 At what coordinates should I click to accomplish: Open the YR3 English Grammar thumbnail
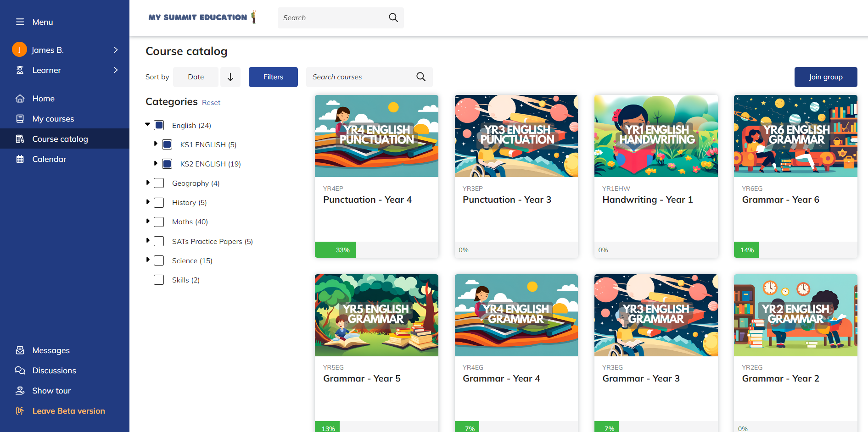pyautogui.click(x=656, y=315)
